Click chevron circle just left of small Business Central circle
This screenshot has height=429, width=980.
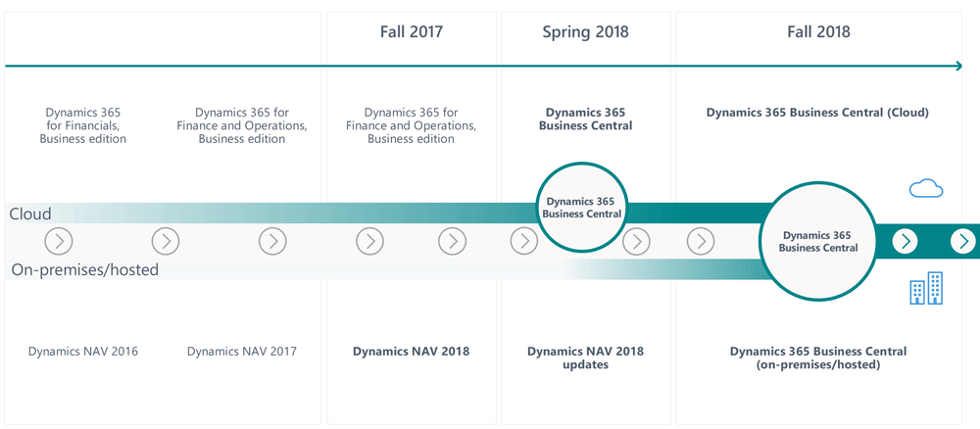tap(523, 241)
